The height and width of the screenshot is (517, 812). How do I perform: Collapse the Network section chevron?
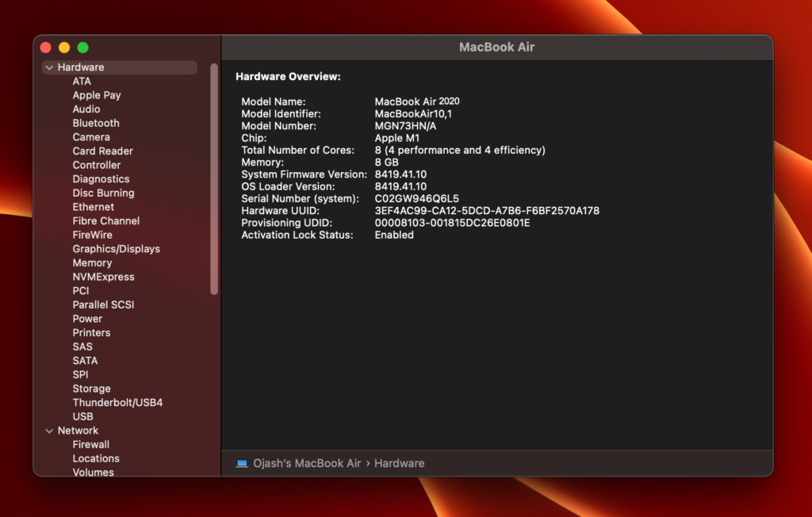(x=49, y=431)
